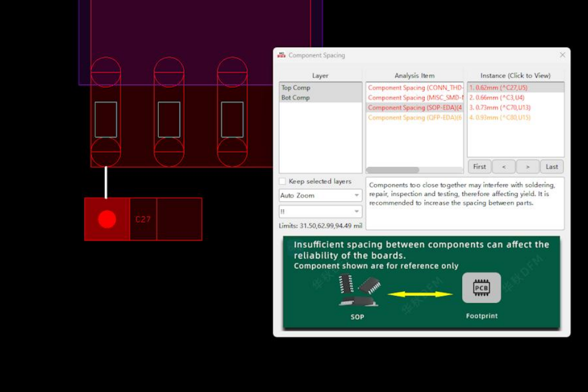
Task: Select Component Spacing (CONN_THD) analysis item
Action: click(414, 88)
